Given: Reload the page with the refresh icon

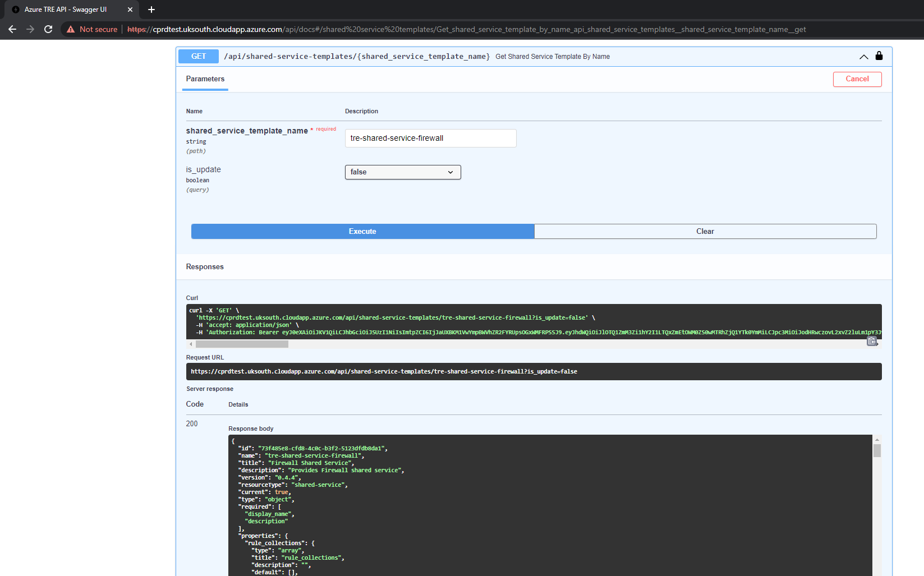Looking at the screenshot, I should point(48,29).
